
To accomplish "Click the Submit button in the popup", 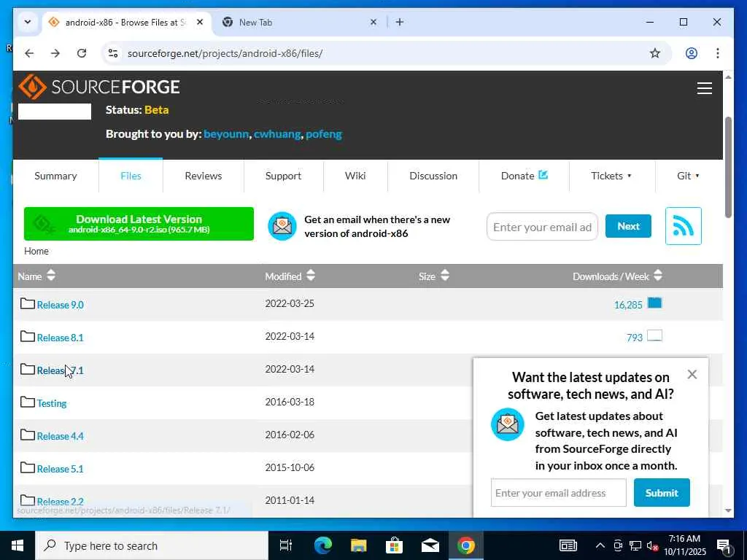I will (x=662, y=493).
